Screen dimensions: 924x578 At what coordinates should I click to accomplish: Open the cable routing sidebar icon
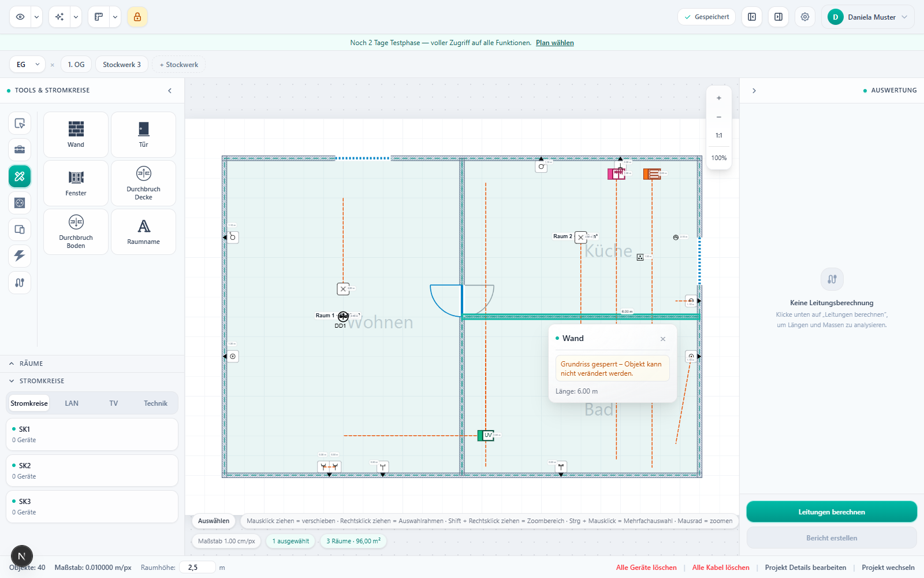20,283
